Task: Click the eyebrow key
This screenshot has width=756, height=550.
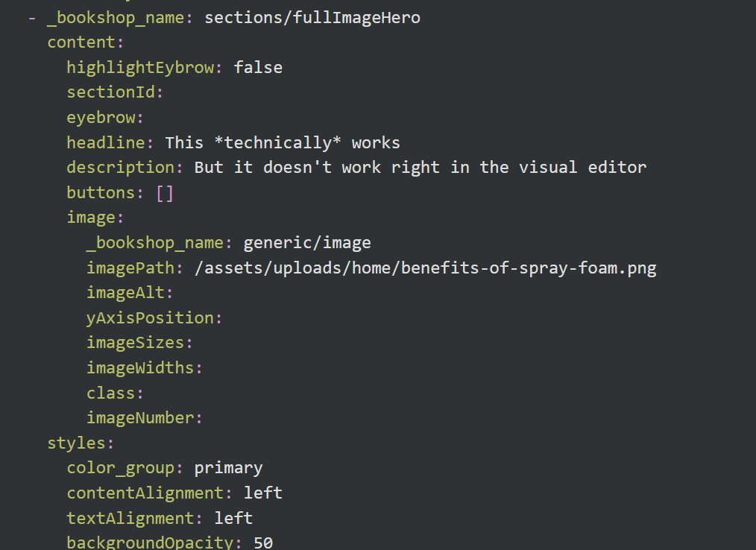Action: click(x=101, y=118)
